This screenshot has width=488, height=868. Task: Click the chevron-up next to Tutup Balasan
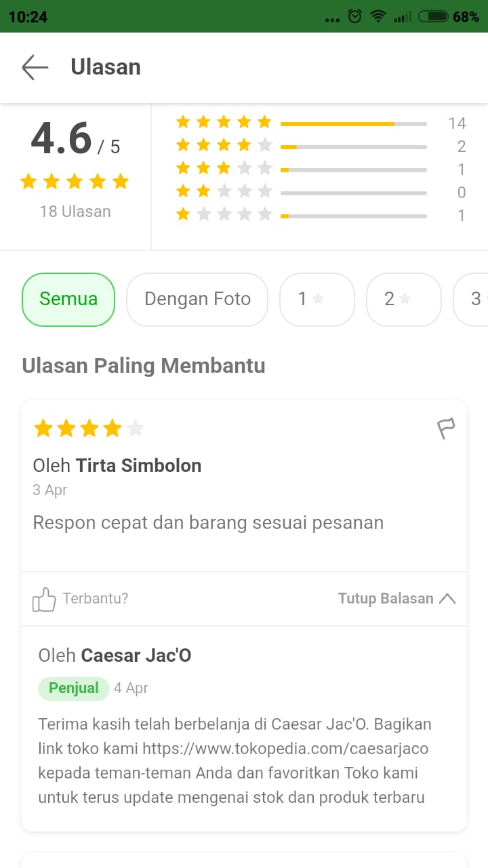coord(447,599)
